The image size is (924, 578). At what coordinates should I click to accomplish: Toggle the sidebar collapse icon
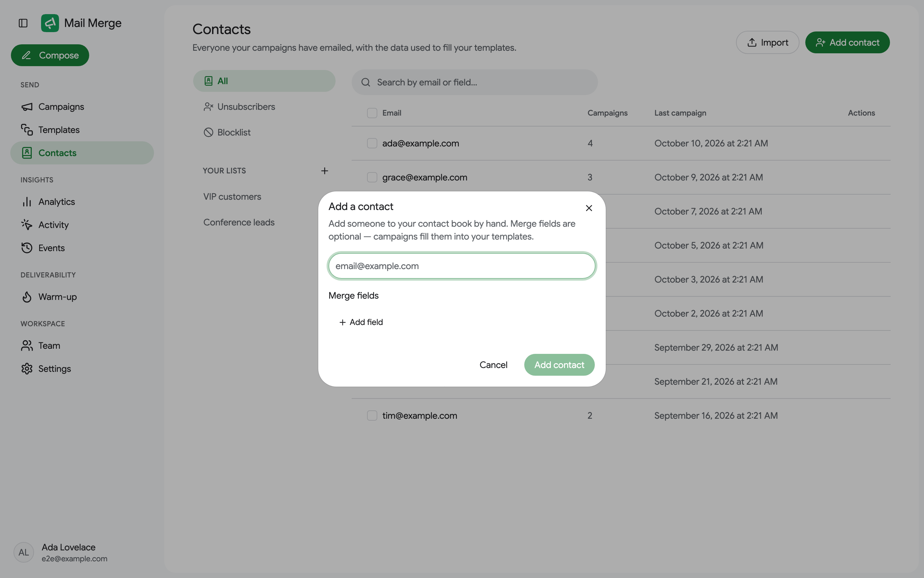tap(23, 23)
